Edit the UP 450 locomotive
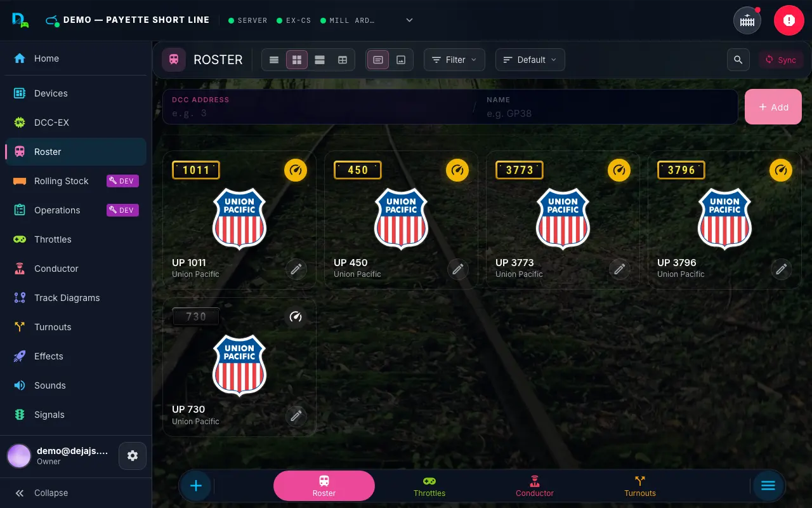812x508 pixels. coord(457,269)
